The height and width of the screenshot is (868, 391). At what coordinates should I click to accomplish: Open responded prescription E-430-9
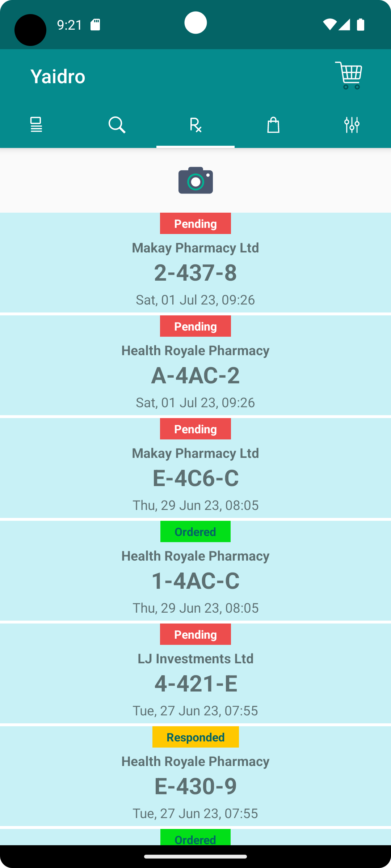tap(195, 786)
